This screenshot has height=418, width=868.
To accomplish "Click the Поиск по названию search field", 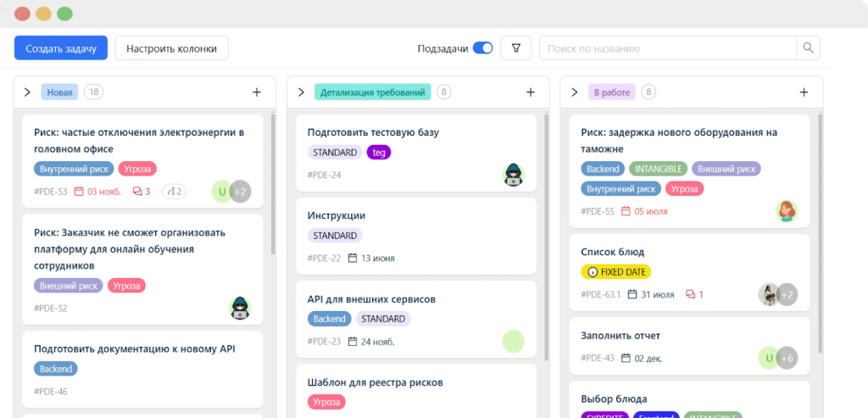I will coord(668,48).
